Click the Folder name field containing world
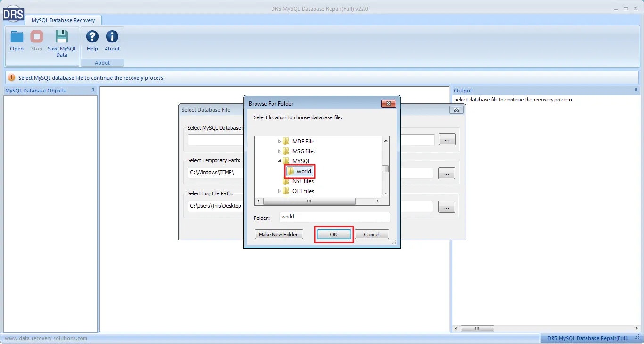 click(x=335, y=217)
